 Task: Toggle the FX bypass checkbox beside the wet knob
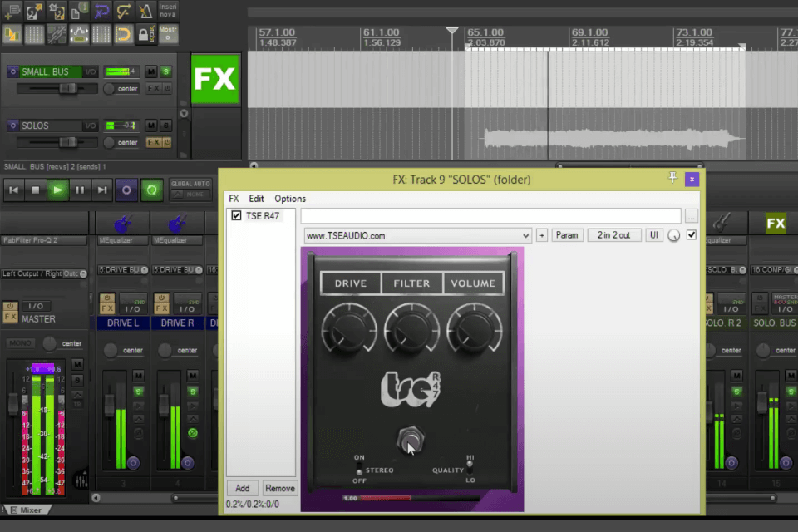pyautogui.click(x=692, y=235)
